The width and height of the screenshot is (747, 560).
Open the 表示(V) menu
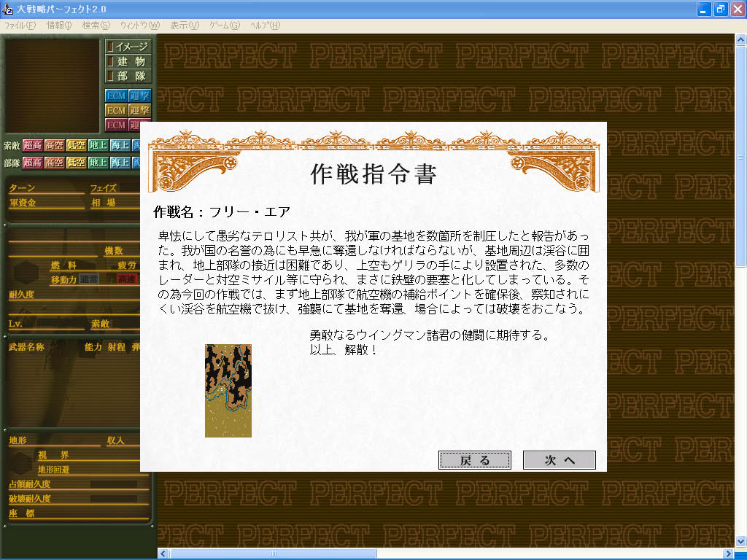pyautogui.click(x=185, y=26)
